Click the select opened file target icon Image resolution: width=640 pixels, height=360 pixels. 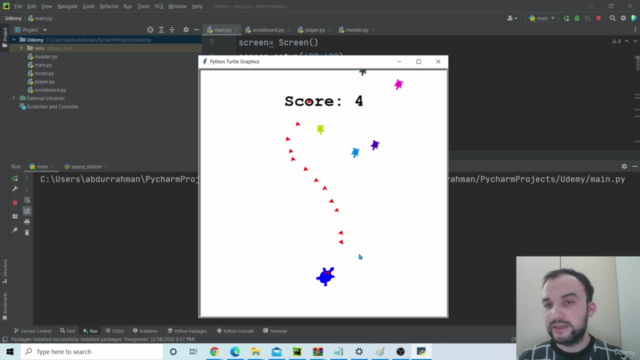(150, 30)
